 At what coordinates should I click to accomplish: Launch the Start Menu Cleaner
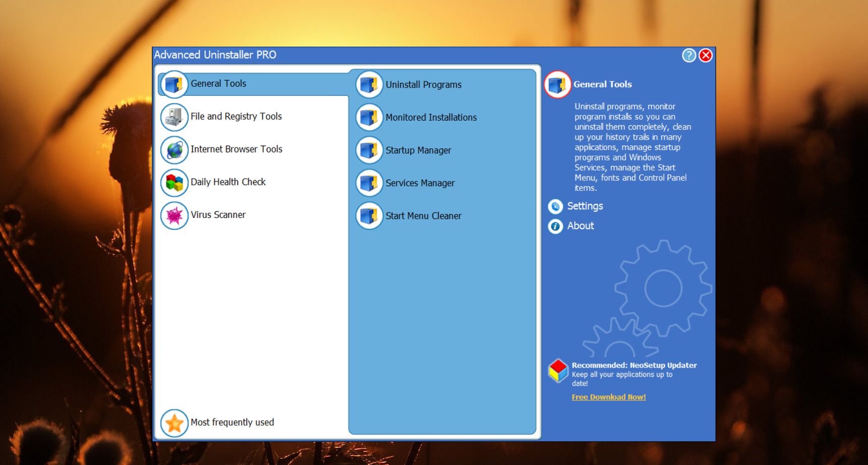click(x=423, y=216)
